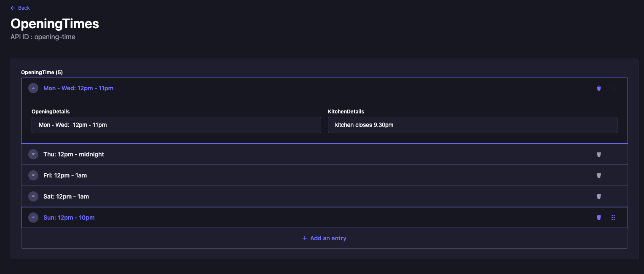Screen dimensions: 644x274
Task: Focus the KitchenDetails input field
Action: pyautogui.click(x=472, y=125)
